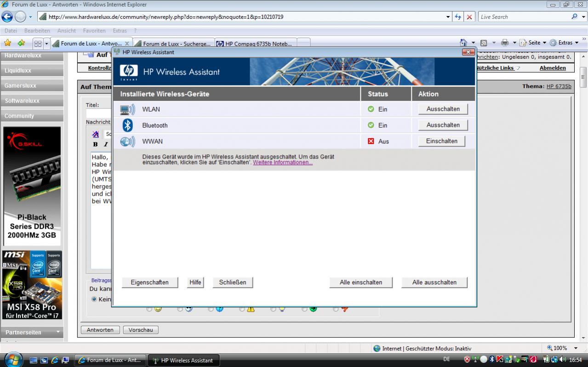Viewport: 588px width, 367px height.
Task: Click Alle ausschalten button
Action: coord(434,282)
